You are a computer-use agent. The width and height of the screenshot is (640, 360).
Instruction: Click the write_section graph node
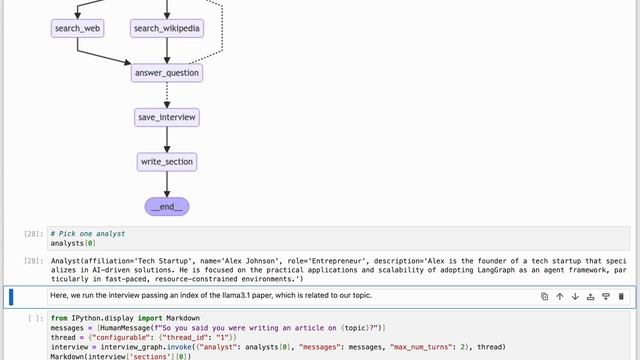(167, 162)
